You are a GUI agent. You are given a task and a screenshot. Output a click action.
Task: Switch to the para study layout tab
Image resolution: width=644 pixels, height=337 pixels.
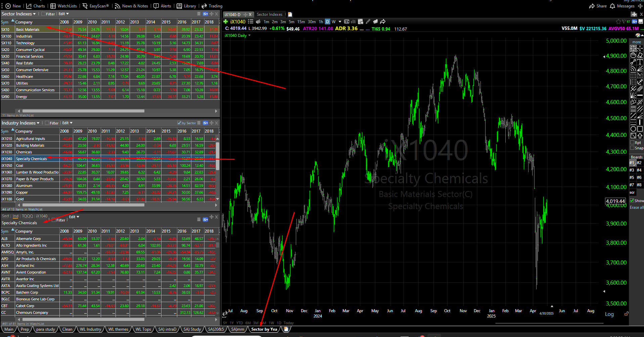click(x=45, y=329)
